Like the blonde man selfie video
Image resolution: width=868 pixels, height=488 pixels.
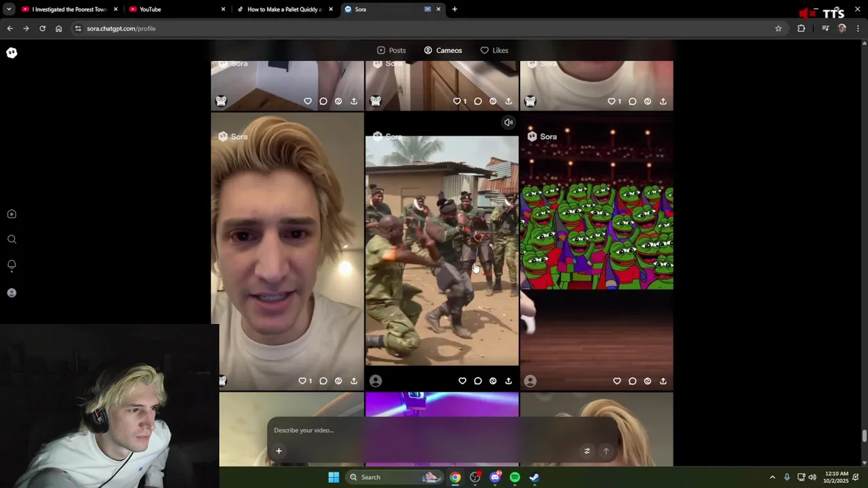[x=302, y=381]
